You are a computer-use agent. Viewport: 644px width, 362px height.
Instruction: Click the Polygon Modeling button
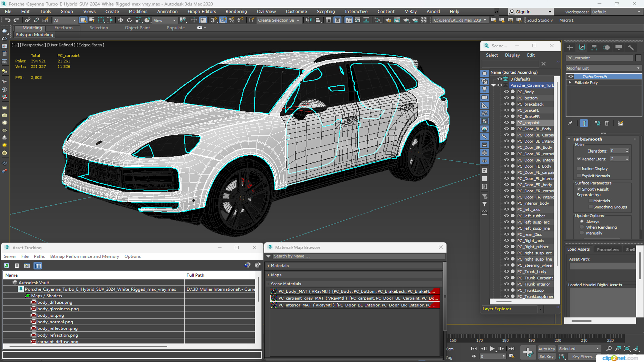coord(34,35)
